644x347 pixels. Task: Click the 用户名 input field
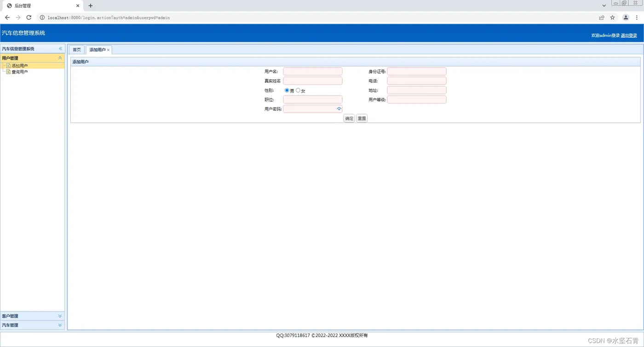[313, 71]
